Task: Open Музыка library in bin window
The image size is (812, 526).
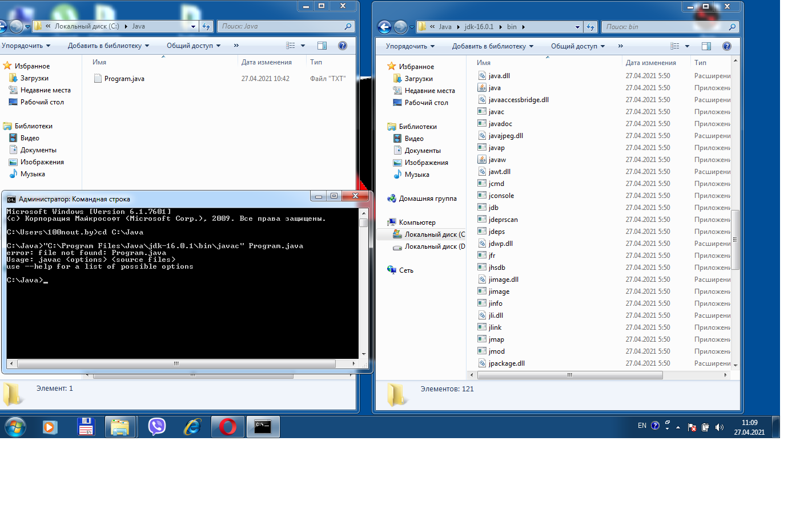Action: 417,175
